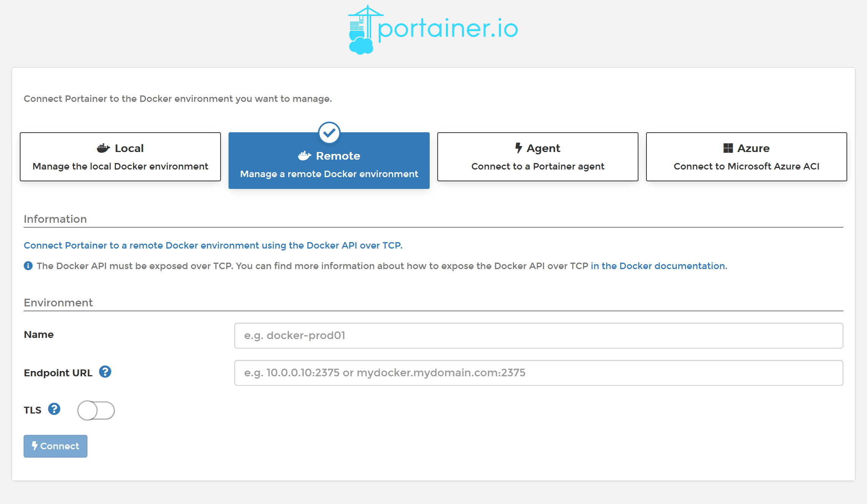Viewport: 867px width, 504px height.
Task: Click the blue checkmark badge above Remote
Action: point(329,133)
